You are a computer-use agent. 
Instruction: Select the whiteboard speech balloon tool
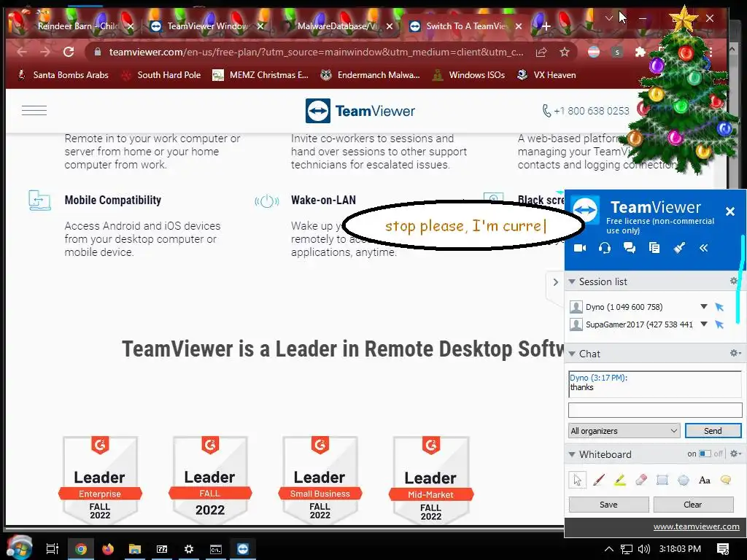(x=726, y=480)
